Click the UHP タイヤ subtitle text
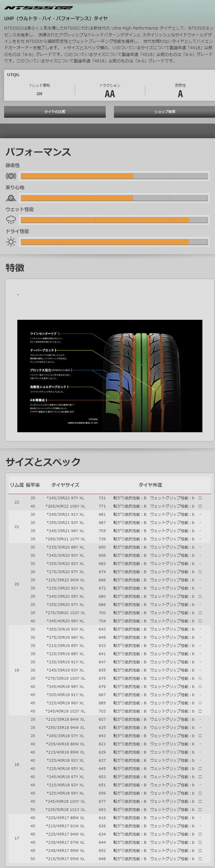The image size is (215, 868). [56, 18]
